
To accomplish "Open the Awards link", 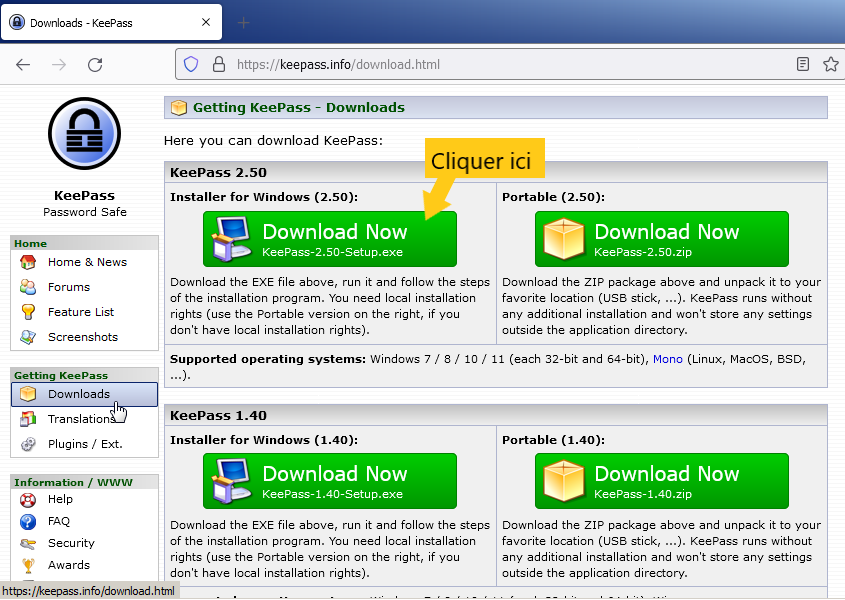I will [x=69, y=565].
